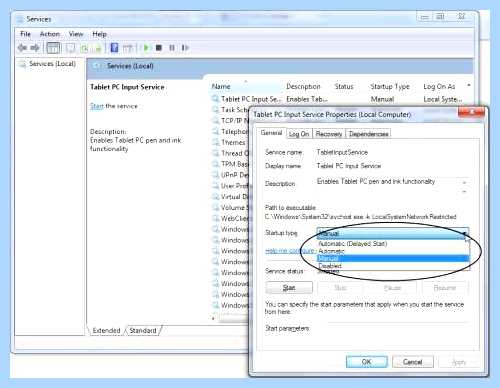Click the Forward arrow in Services toolbar
This screenshot has width=500, height=388.
pos(35,48)
